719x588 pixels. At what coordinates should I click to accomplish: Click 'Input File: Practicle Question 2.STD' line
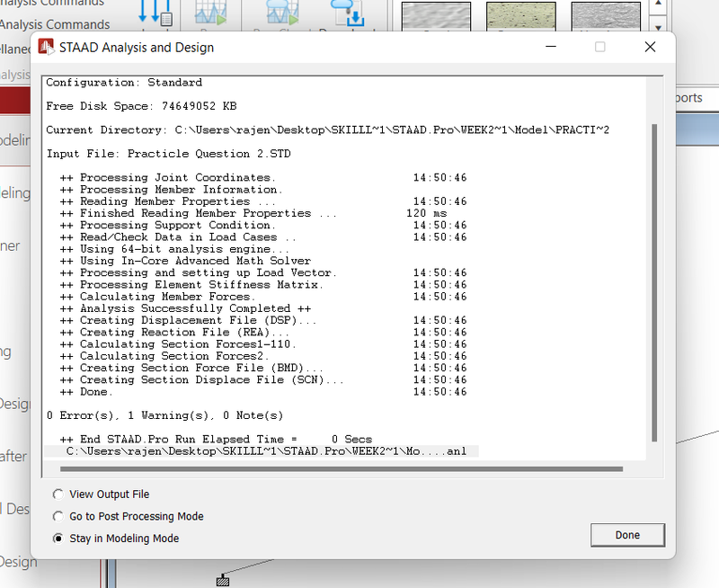tap(168, 154)
